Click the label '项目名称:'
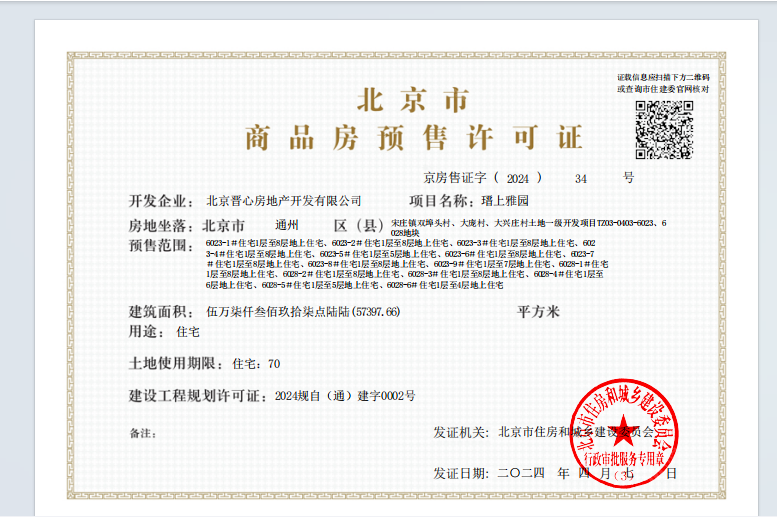 coord(442,201)
